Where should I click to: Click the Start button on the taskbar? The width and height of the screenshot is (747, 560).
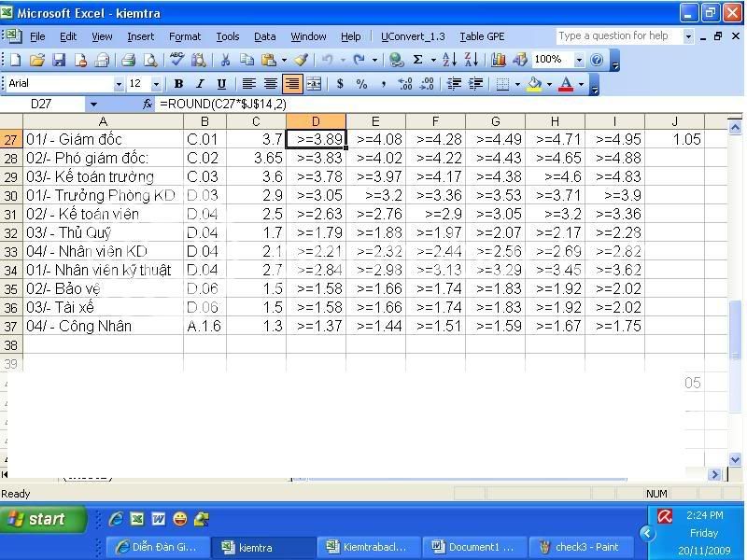click(42, 519)
